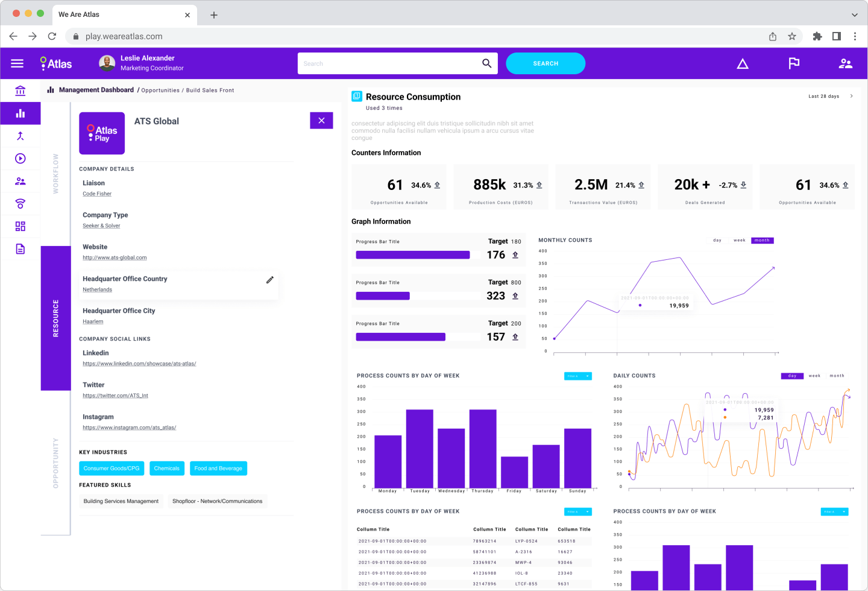This screenshot has height=591, width=868.
Task: Reload the browser page
Action: [52, 36]
